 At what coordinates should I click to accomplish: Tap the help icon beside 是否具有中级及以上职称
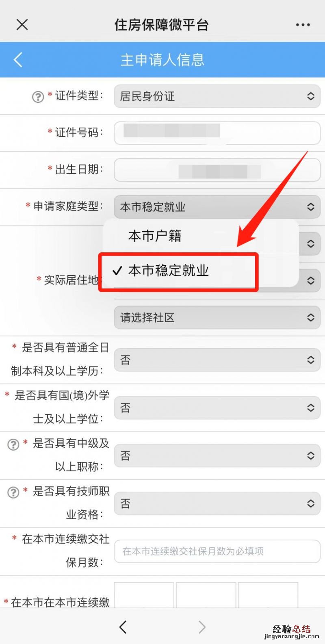[13, 445]
